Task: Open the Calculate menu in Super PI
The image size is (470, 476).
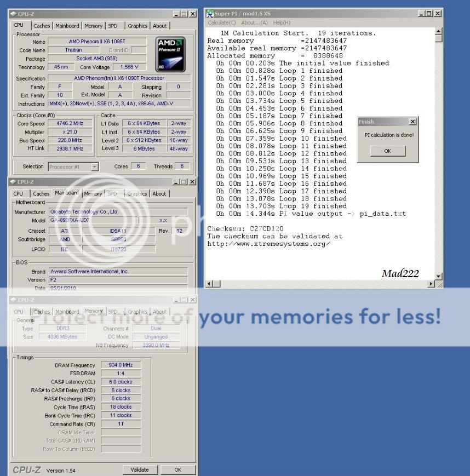Action: click(222, 22)
